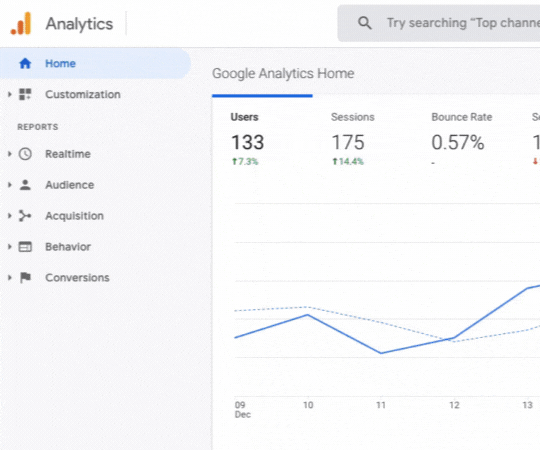The height and width of the screenshot is (450, 540).
Task: Expand the Customization section arrow
Action: coord(10,94)
